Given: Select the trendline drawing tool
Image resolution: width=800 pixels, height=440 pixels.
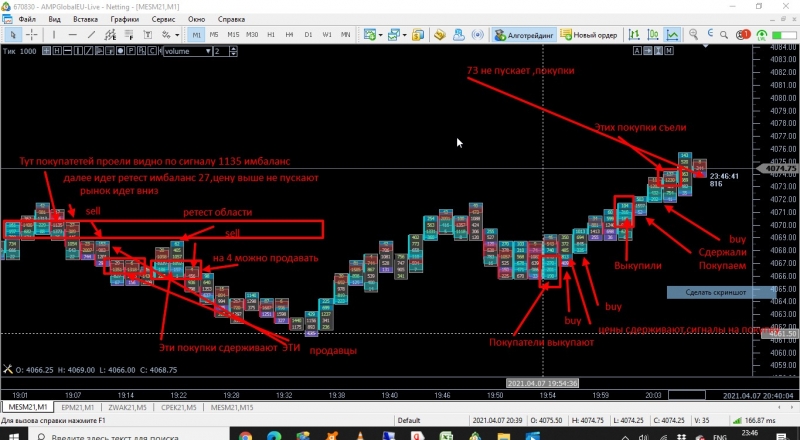Looking at the screenshot, I should coord(91,35).
